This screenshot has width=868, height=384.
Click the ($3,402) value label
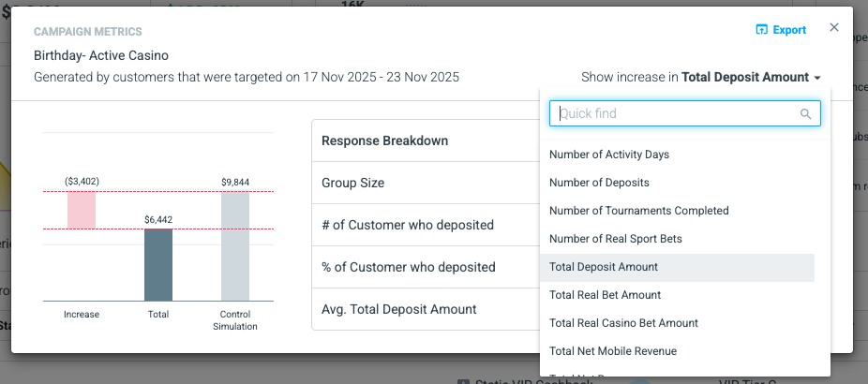tap(82, 182)
